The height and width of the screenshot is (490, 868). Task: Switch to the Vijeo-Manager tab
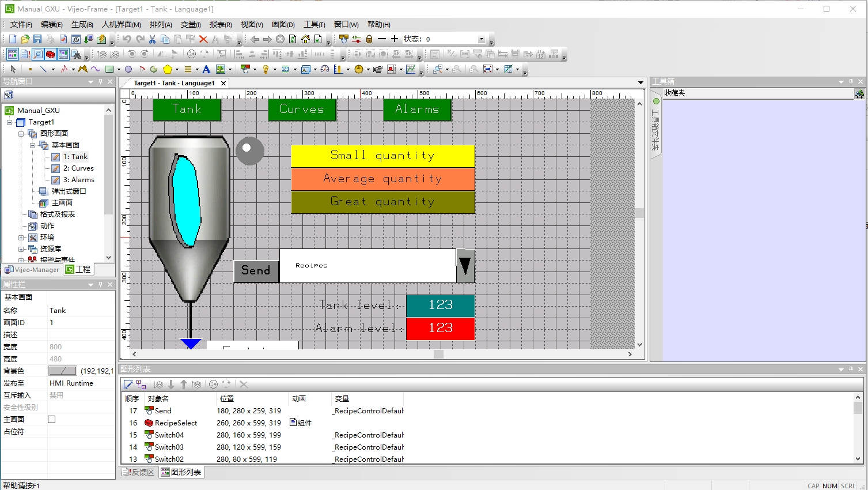click(32, 269)
